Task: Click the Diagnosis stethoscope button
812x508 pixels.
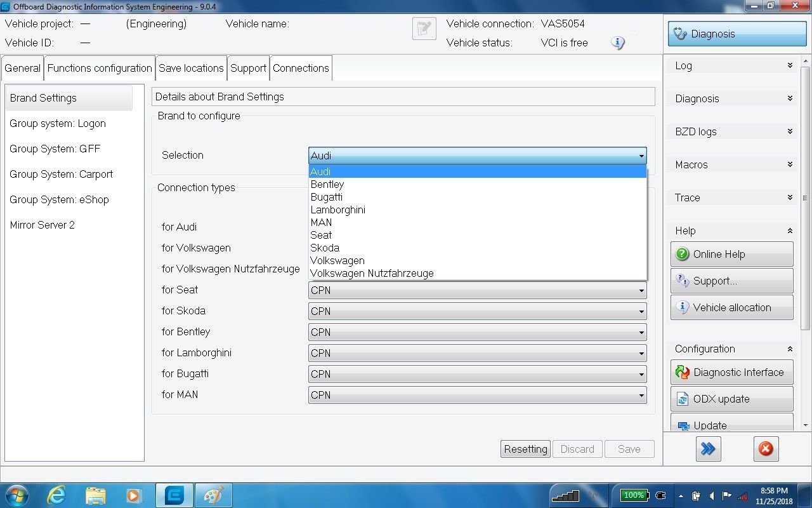Action: tap(737, 34)
